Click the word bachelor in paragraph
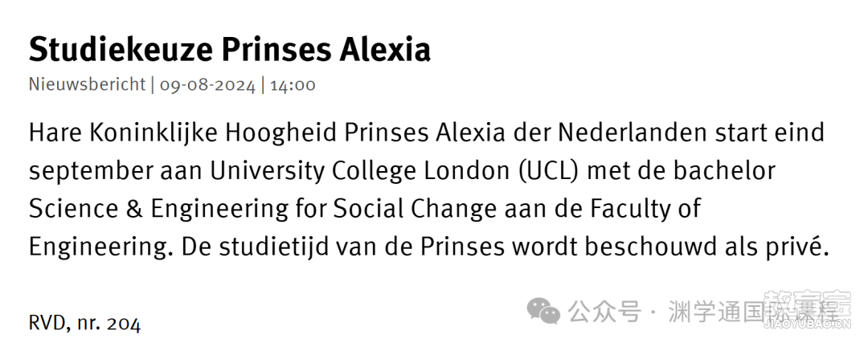This screenshot has width=868, height=347. (725, 172)
